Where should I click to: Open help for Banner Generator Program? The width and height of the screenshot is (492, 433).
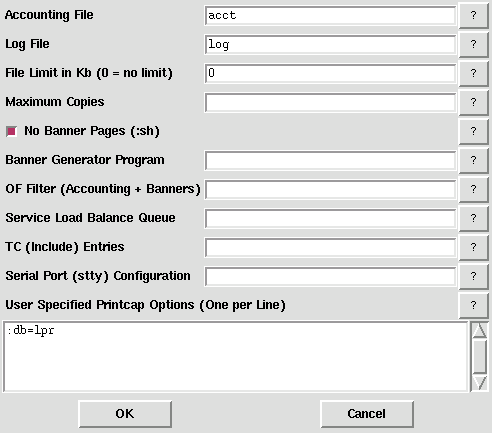[473, 160]
